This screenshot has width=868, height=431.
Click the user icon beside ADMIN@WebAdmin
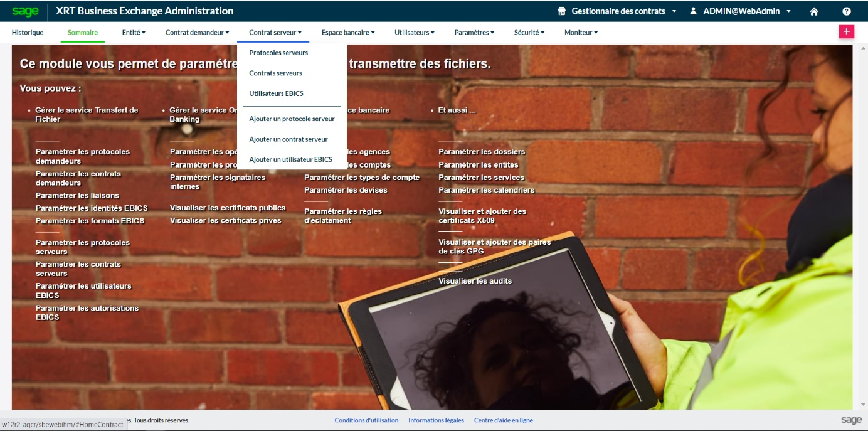pos(693,11)
